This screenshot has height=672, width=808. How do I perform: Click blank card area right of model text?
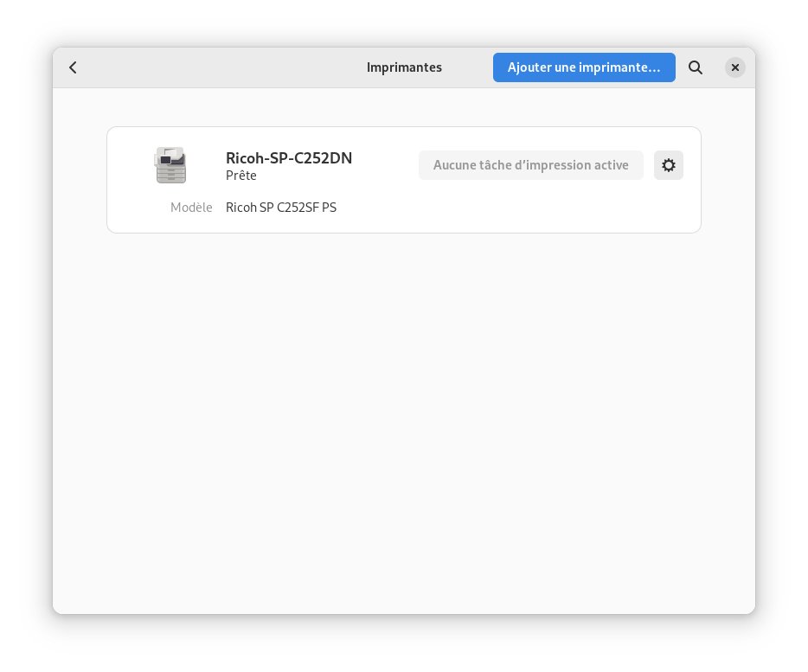[x=516, y=208]
